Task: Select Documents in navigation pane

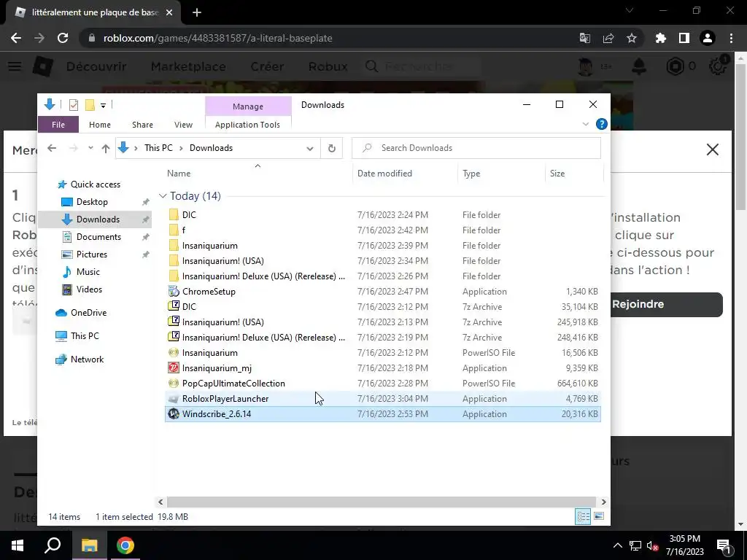Action: pyautogui.click(x=98, y=237)
